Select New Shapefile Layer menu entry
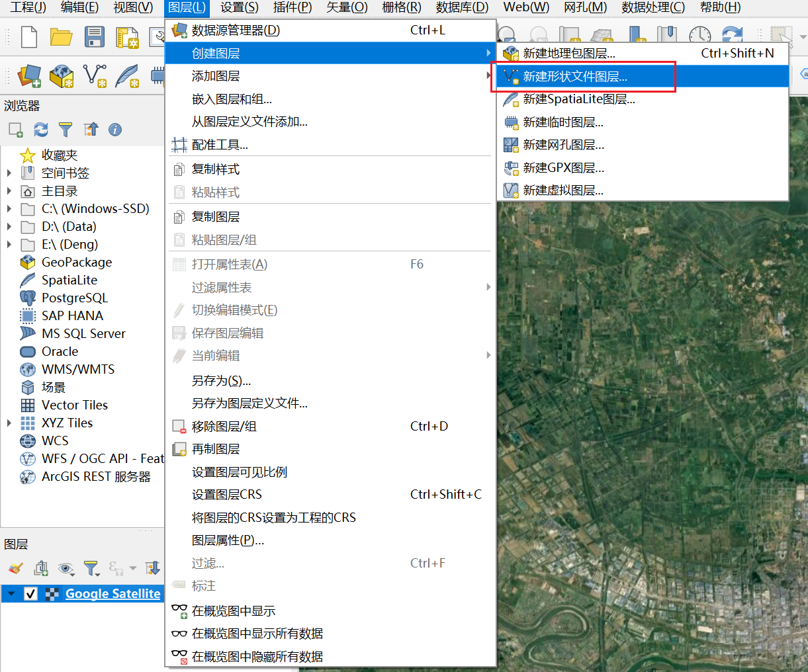The width and height of the screenshot is (808, 672). [574, 77]
